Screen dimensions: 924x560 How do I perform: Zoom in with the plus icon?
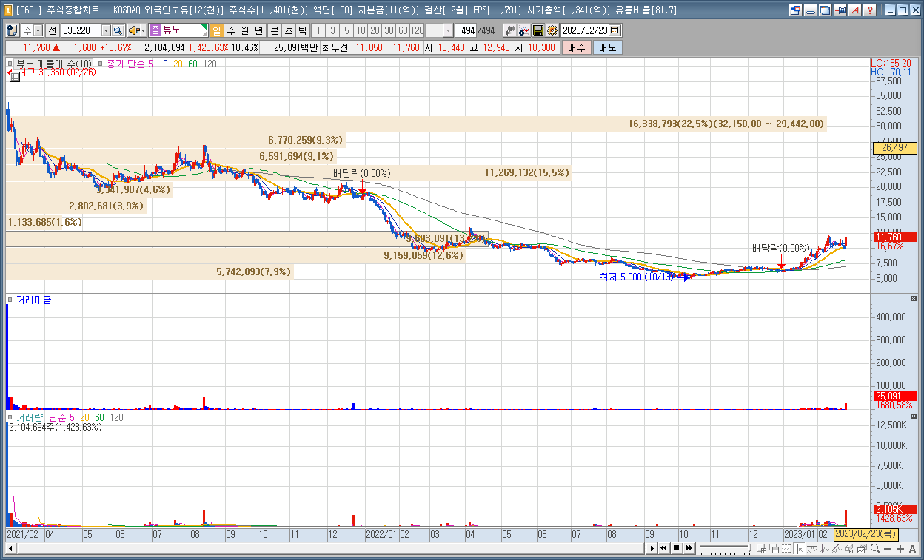(900, 548)
